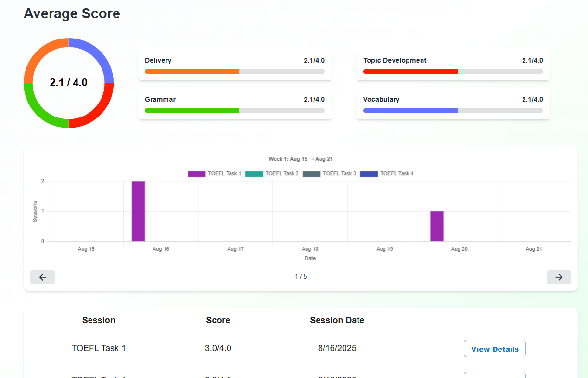The height and width of the screenshot is (378, 588).
Task: Click the Grammar score progress bar
Action: pyautogui.click(x=235, y=110)
